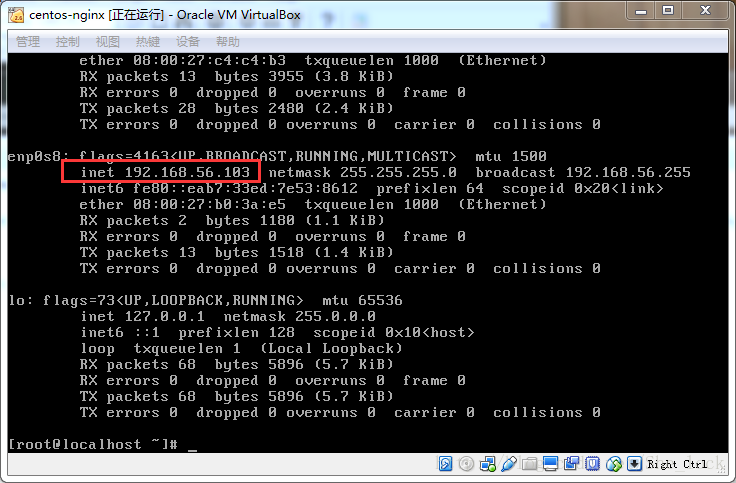This screenshot has height=483, width=736.
Task: Click the enp0s8: interface name
Action: tap(38, 157)
